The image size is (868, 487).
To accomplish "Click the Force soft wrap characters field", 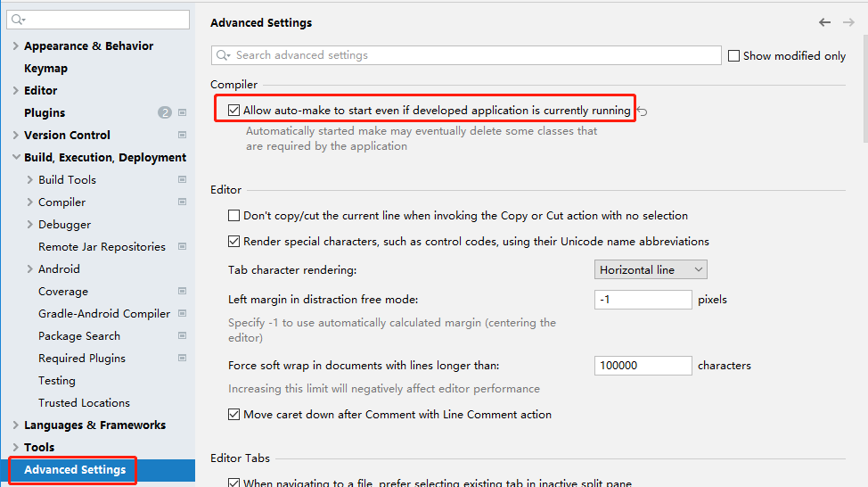I will pyautogui.click(x=643, y=366).
